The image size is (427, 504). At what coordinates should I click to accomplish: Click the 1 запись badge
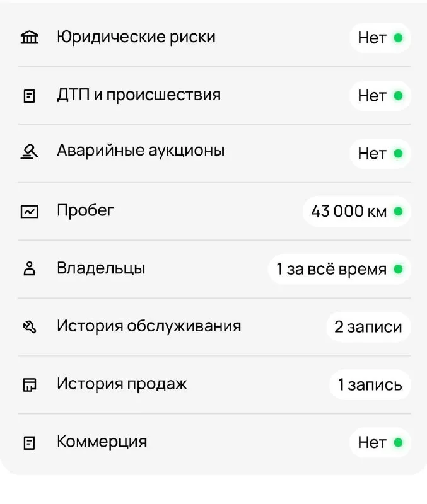click(x=370, y=384)
